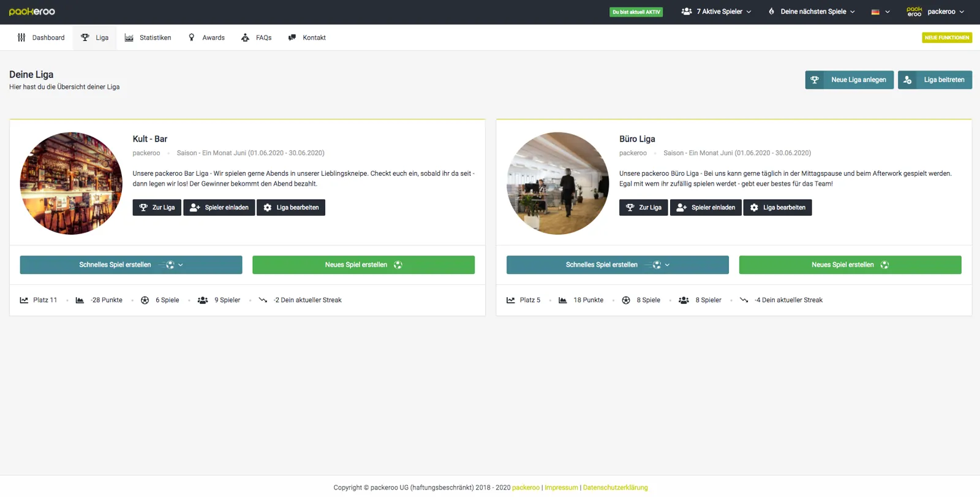The width and height of the screenshot is (980, 497).
Task: Click Neues Spiel erstellen in Büro Liga
Action: tap(850, 265)
